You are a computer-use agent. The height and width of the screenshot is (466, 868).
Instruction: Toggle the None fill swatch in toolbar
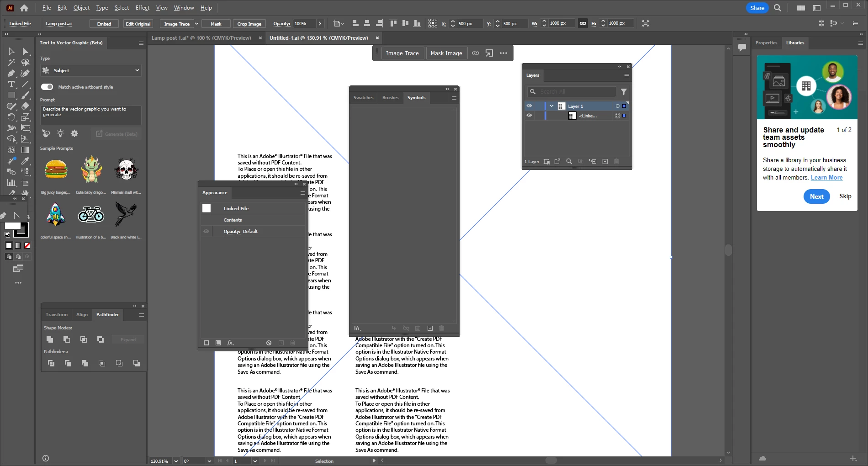click(x=27, y=246)
